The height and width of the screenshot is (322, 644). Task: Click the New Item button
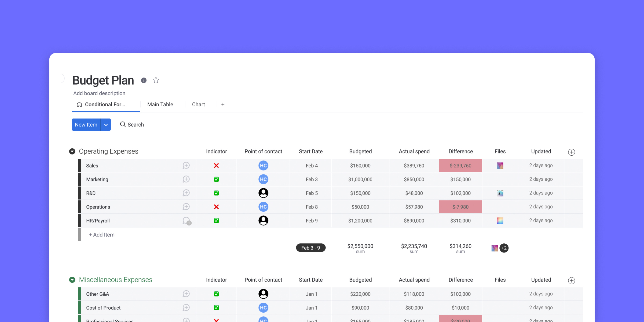(86, 124)
